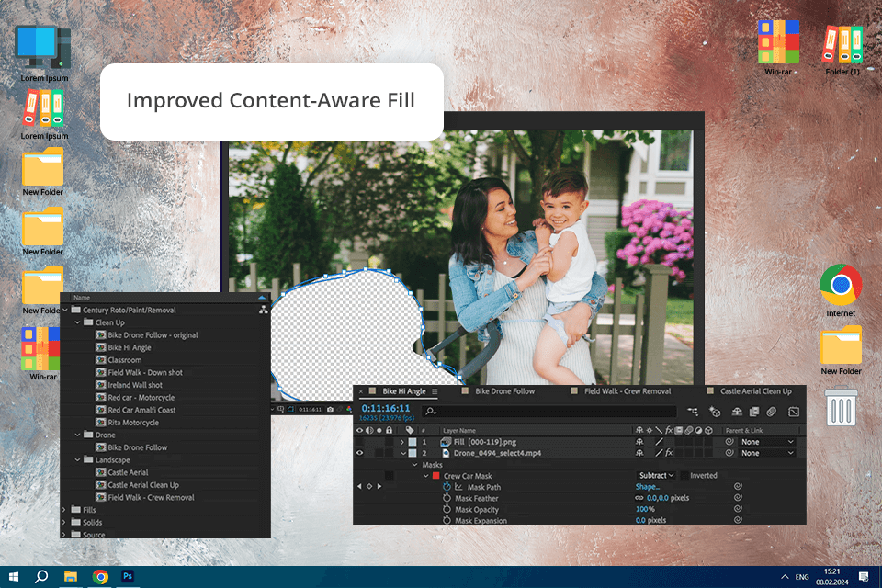Go to next Mask Path keyframe arrow
This screenshot has width=882, height=588.
click(x=379, y=486)
